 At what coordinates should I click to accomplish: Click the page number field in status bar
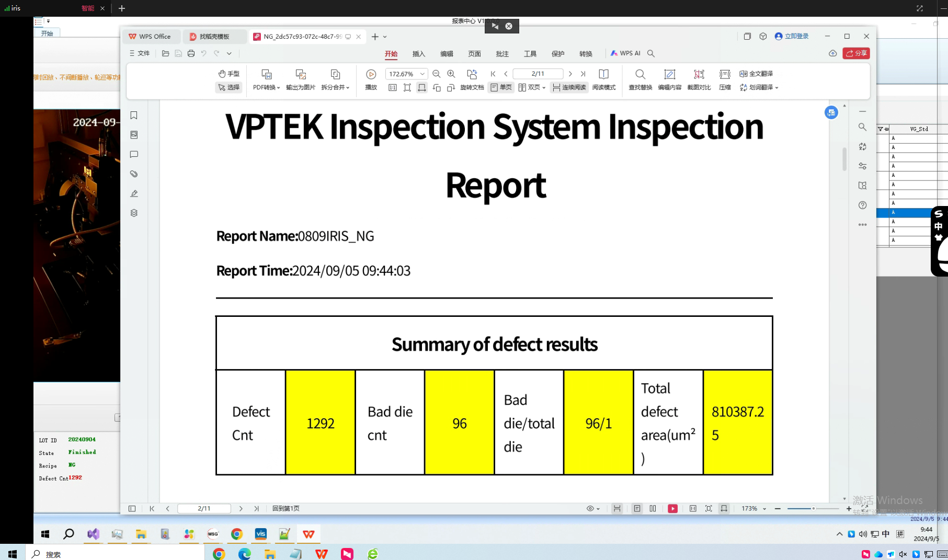[x=204, y=508]
